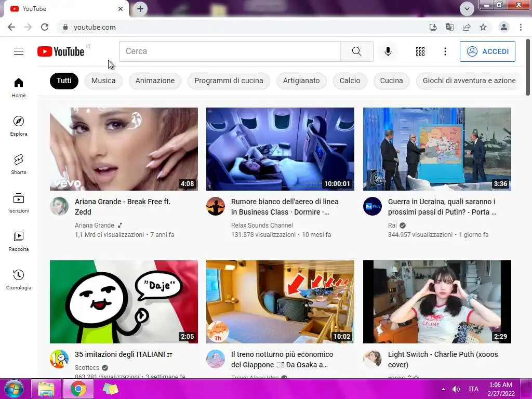Click the page vertical scrollbar
Image resolution: width=532 pixels, height=399 pixels.
528,68
